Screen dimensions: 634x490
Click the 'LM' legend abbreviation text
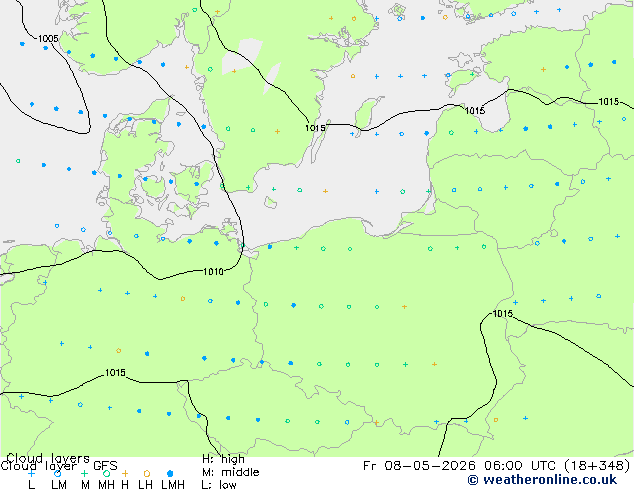coord(59,485)
